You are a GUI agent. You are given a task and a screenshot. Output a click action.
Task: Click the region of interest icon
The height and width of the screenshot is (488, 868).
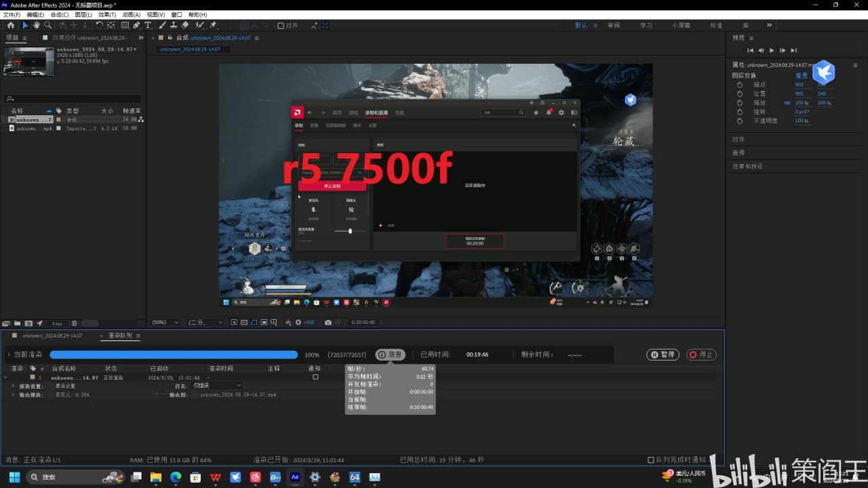[x=264, y=323]
